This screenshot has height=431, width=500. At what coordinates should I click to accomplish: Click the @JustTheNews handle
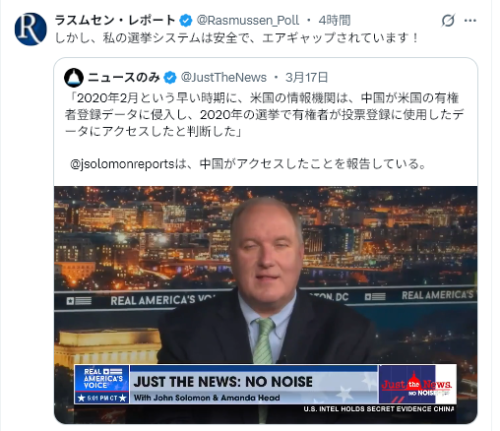tap(224, 78)
